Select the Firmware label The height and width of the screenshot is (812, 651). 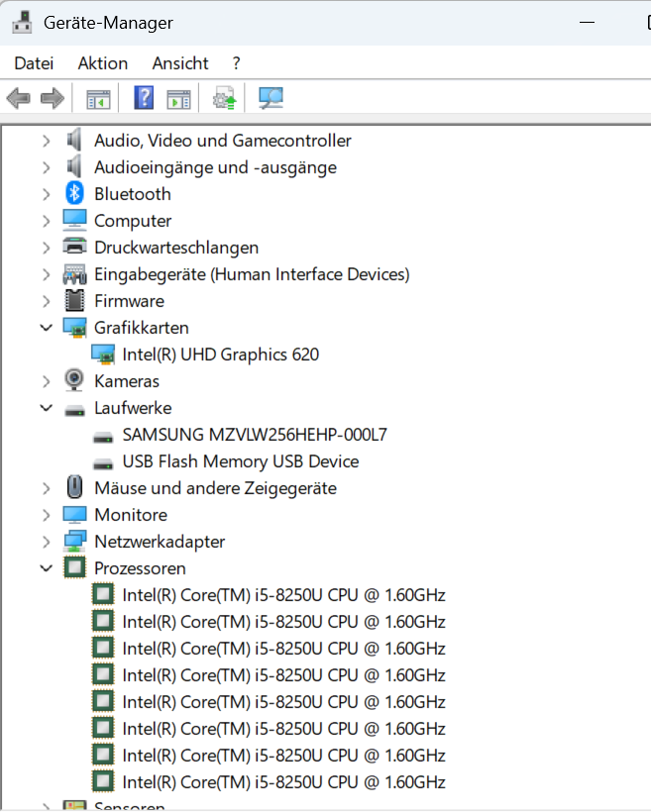(129, 301)
